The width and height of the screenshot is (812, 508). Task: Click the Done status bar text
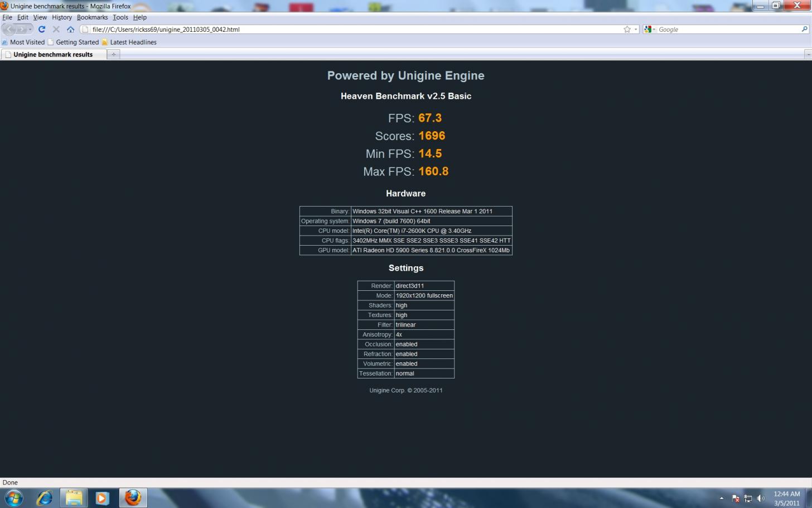pyautogui.click(x=10, y=482)
